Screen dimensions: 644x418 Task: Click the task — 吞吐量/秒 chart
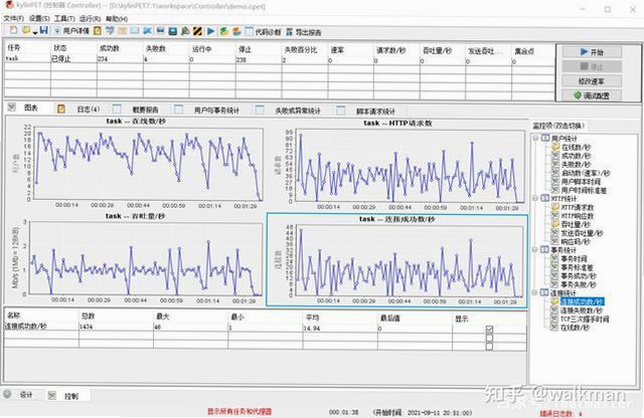[x=135, y=258]
